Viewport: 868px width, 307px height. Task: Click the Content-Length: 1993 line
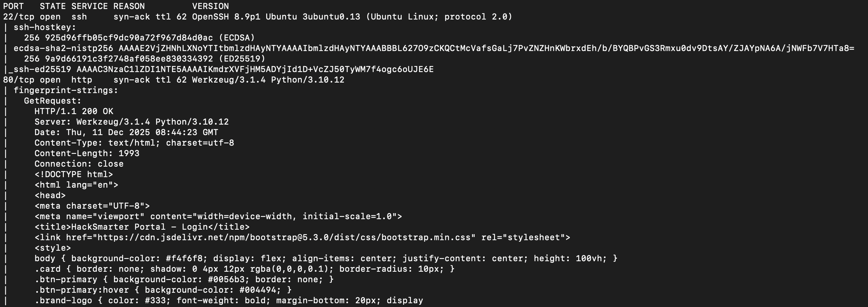(x=87, y=153)
